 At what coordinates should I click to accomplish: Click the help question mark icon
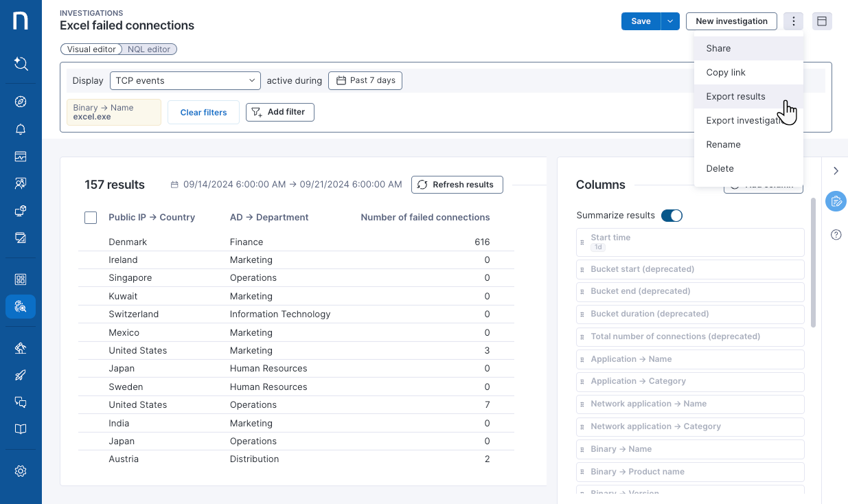click(x=836, y=235)
